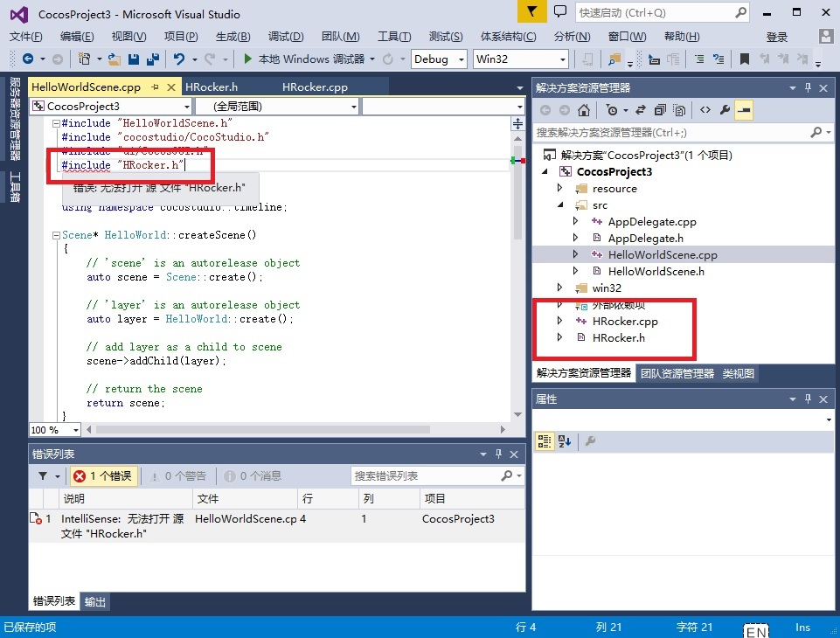
Task: Click the Categorized icon in Properties panel
Action: (544, 441)
